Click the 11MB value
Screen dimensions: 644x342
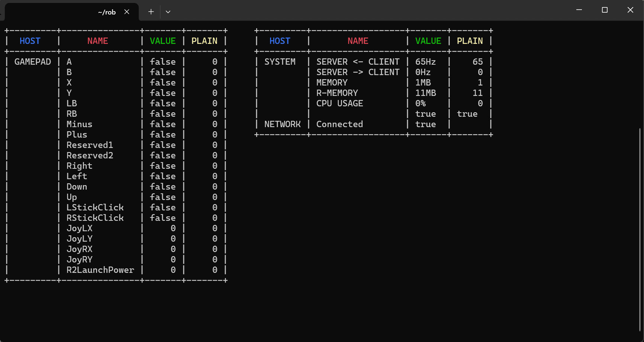click(x=425, y=93)
